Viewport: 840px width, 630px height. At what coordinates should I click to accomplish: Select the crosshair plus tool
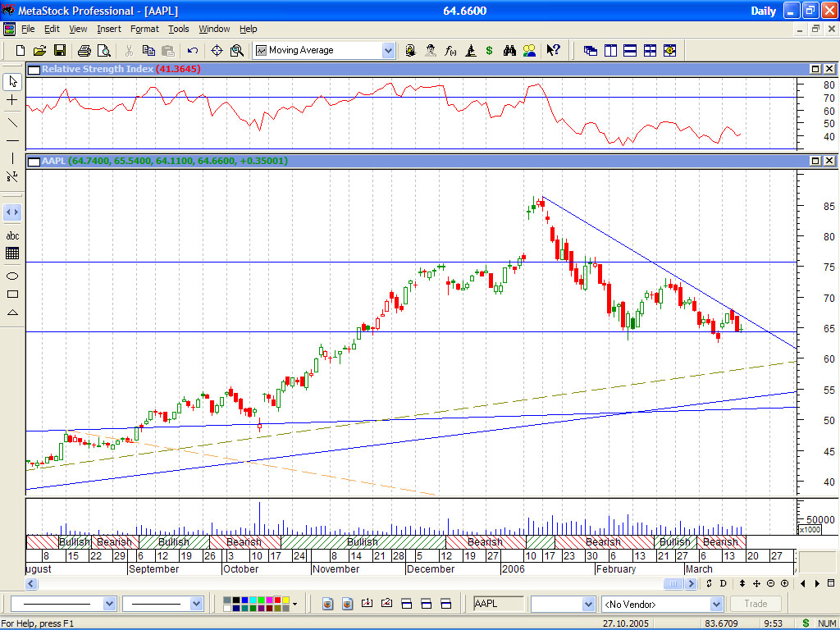13,100
